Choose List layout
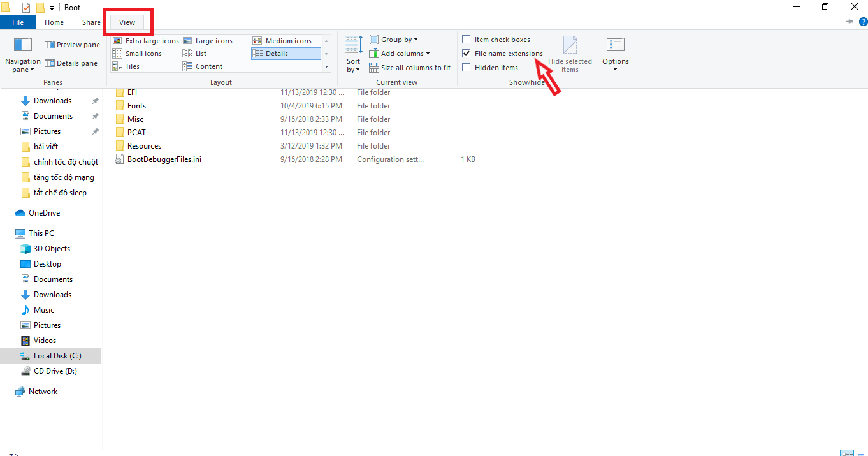This screenshot has width=868, height=456. (x=195, y=54)
